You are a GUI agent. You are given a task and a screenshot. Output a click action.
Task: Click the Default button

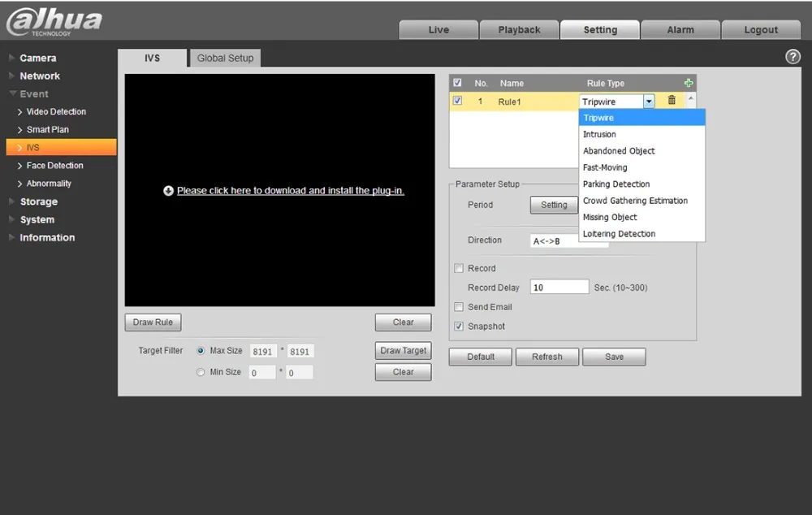[x=481, y=357]
